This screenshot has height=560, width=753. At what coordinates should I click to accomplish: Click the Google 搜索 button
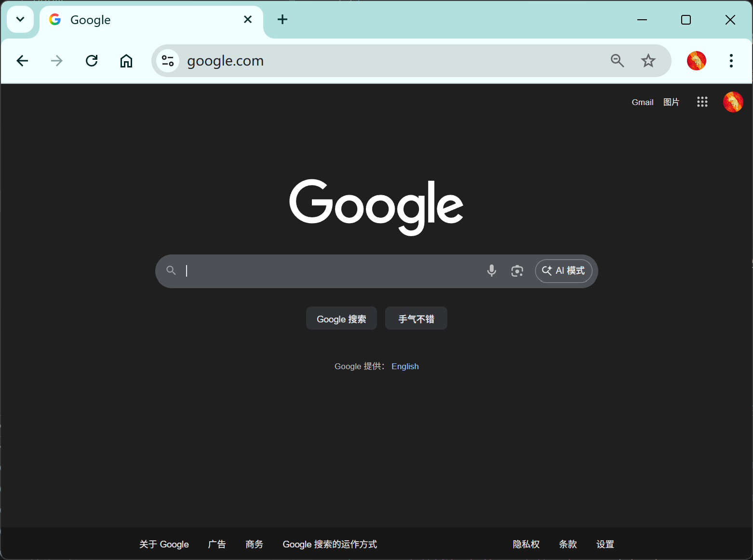click(341, 318)
